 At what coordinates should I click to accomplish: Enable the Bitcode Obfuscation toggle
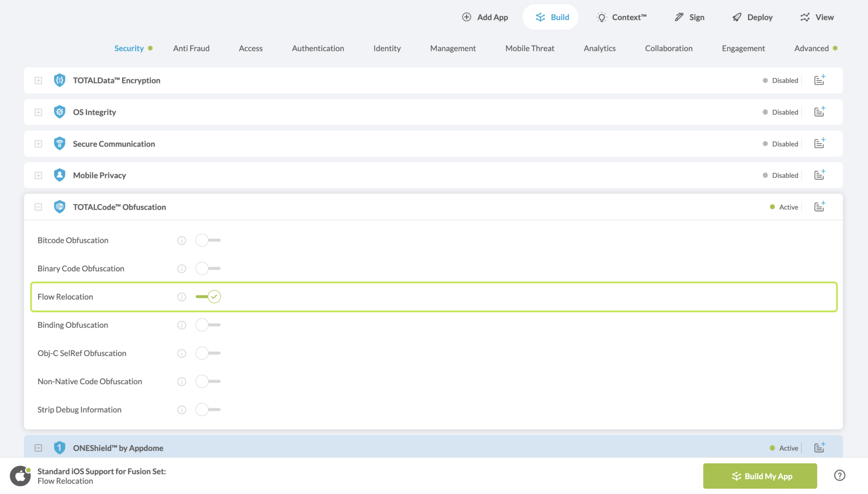click(208, 240)
